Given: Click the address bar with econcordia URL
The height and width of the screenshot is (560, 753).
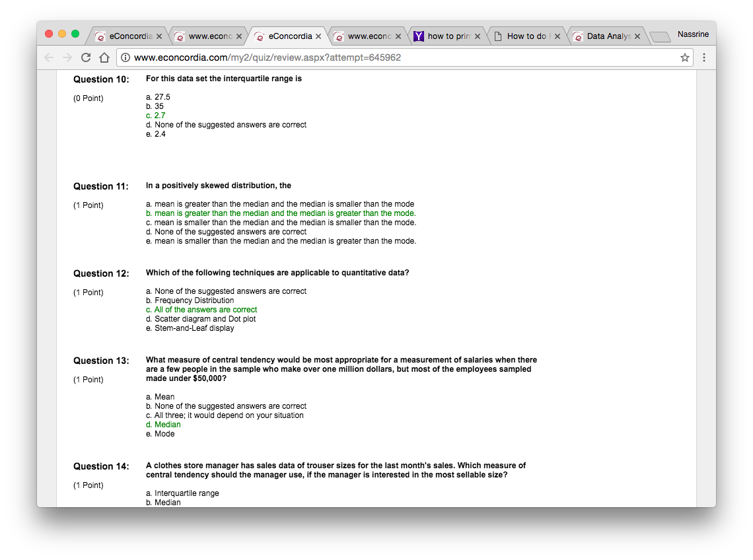Looking at the screenshot, I should pyautogui.click(x=396, y=57).
